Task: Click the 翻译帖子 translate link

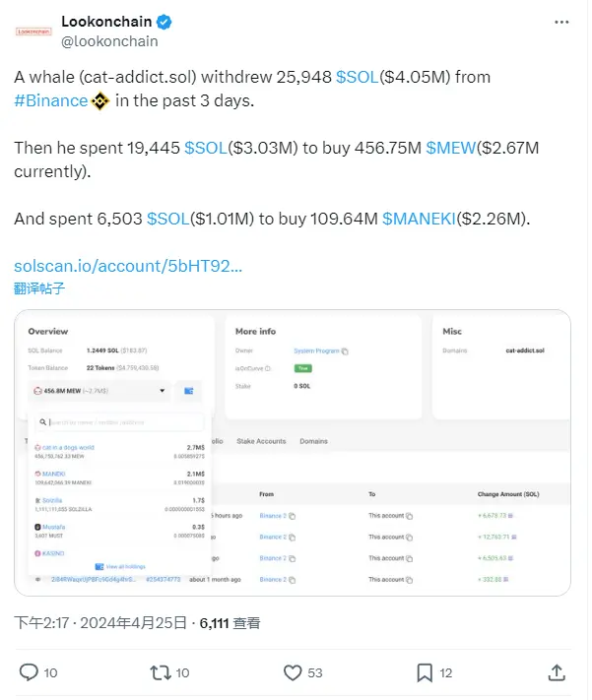Action: coord(39,288)
